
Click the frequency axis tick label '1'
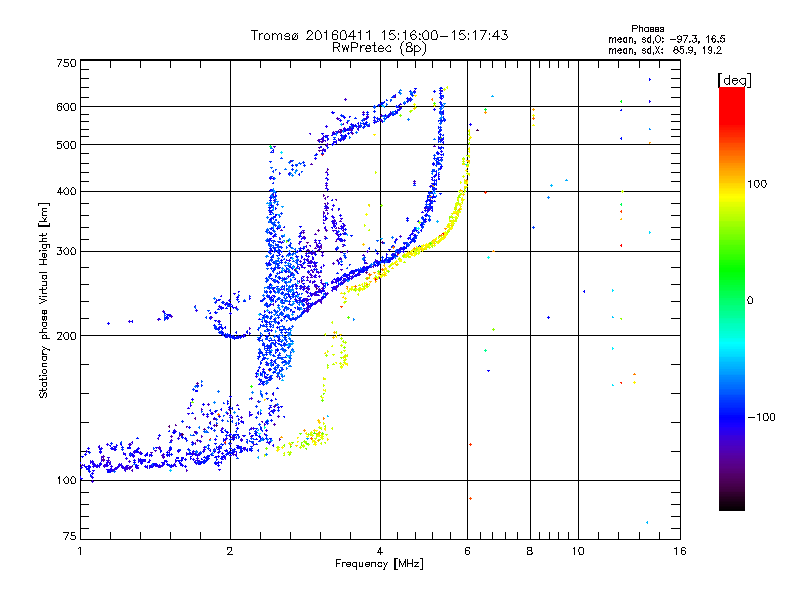pyautogui.click(x=80, y=551)
